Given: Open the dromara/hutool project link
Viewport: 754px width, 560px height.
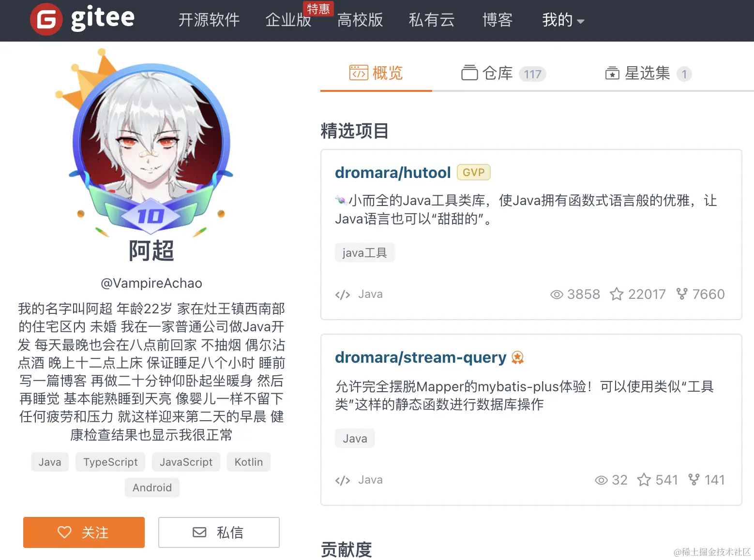Looking at the screenshot, I should pos(392,173).
